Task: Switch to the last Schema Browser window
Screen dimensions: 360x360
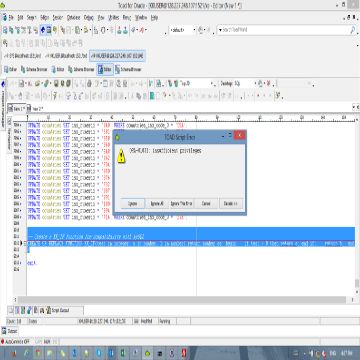Action: point(128,69)
